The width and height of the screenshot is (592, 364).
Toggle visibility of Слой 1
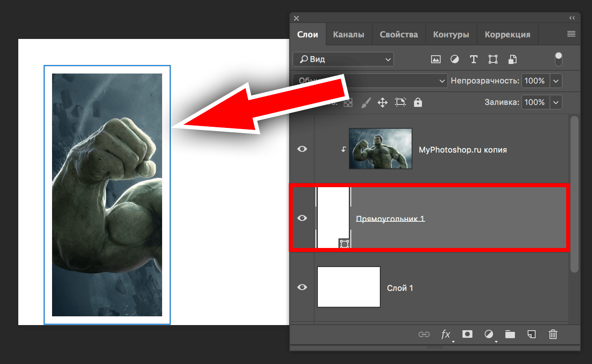click(302, 287)
